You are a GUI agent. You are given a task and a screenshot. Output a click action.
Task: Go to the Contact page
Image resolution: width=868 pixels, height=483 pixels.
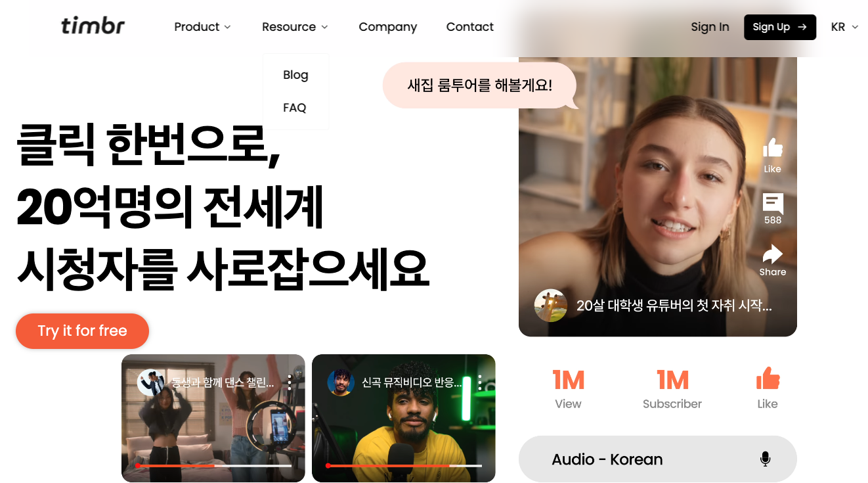[x=469, y=27]
